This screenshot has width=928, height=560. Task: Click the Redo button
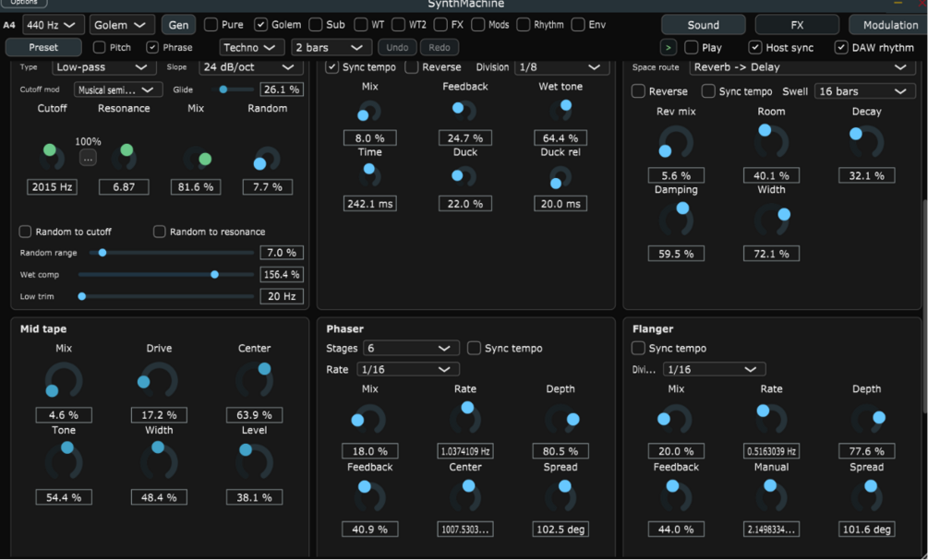[440, 47]
